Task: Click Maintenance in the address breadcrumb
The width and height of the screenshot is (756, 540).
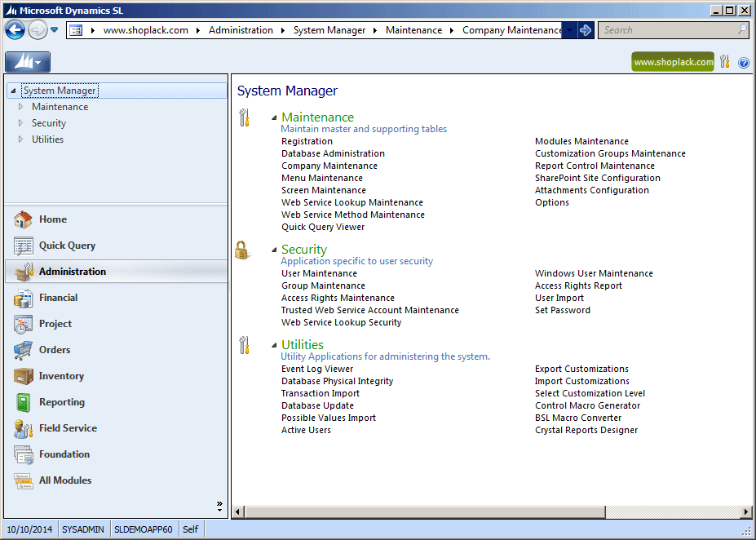Action: pyautogui.click(x=413, y=30)
